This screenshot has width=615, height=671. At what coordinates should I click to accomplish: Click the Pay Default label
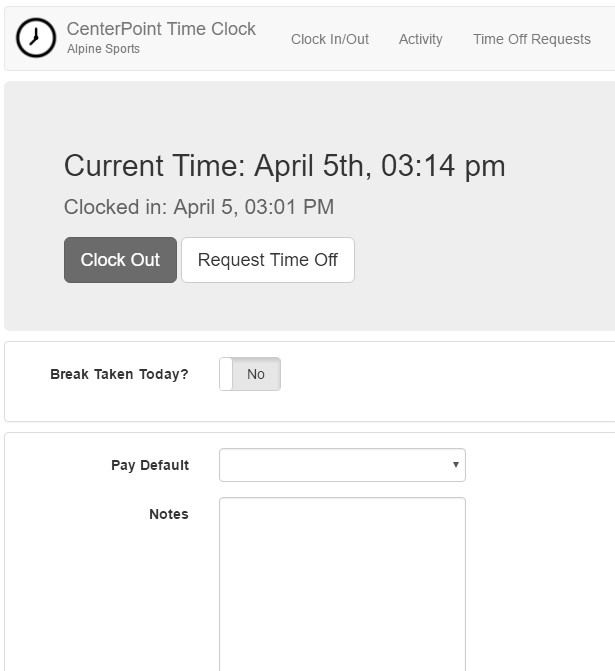pyautogui.click(x=150, y=465)
